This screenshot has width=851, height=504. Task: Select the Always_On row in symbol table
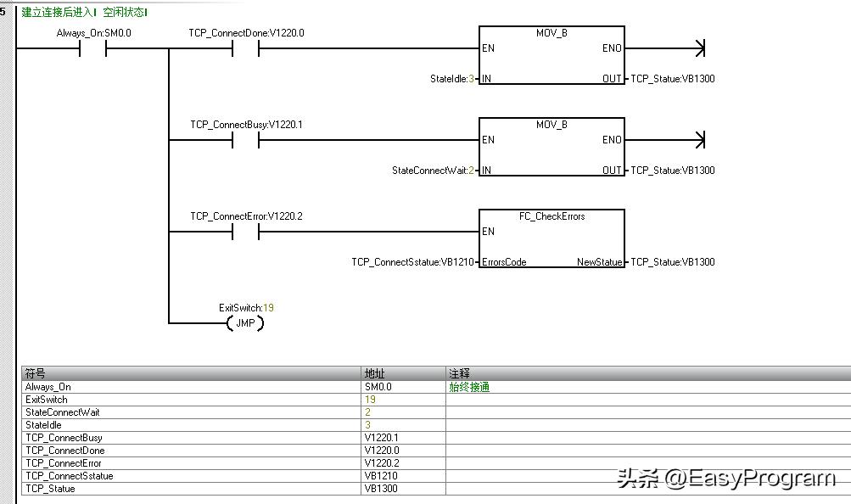pyautogui.click(x=436, y=387)
